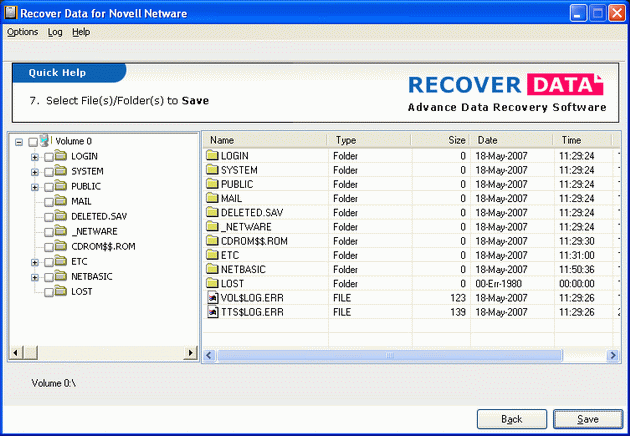Enable the Volume 0 root checkbox
Image resolution: width=630 pixels, height=436 pixels.
(x=33, y=142)
